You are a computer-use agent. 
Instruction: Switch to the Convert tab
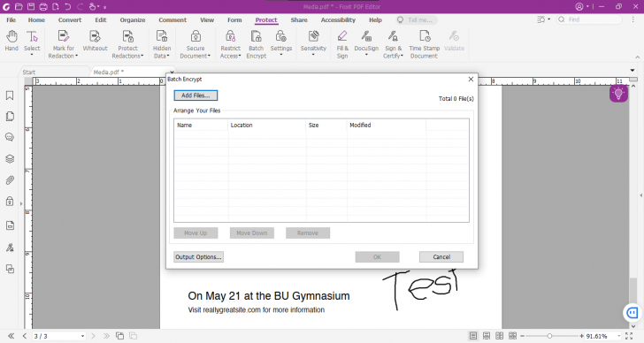(x=70, y=19)
